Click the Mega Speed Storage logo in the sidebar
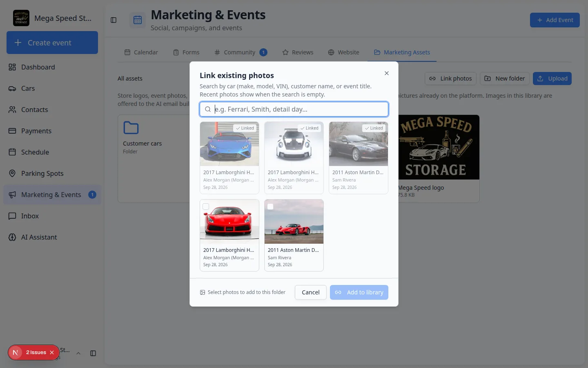 [21, 18]
